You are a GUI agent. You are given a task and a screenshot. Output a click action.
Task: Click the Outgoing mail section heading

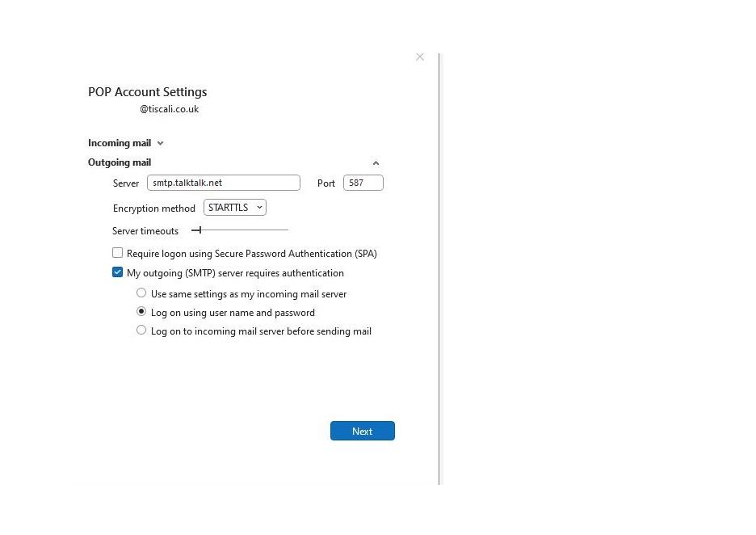click(120, 162)
